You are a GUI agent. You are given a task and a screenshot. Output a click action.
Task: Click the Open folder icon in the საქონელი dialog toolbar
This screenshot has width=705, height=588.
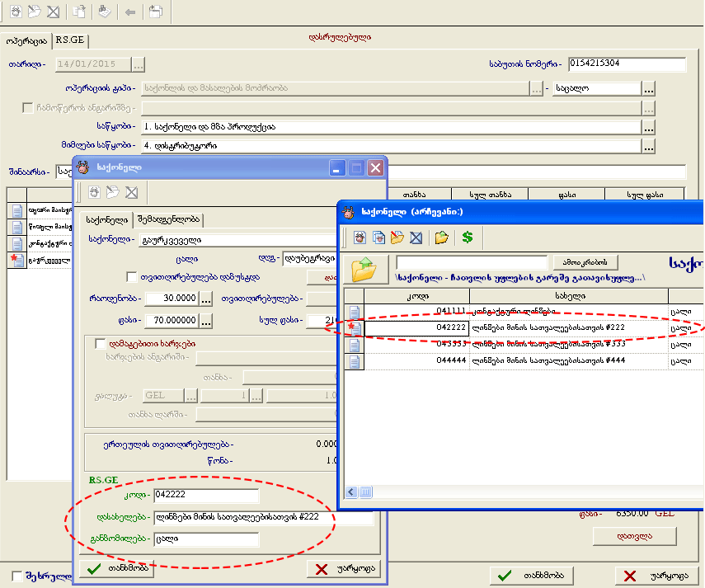[x=112, y=192]
